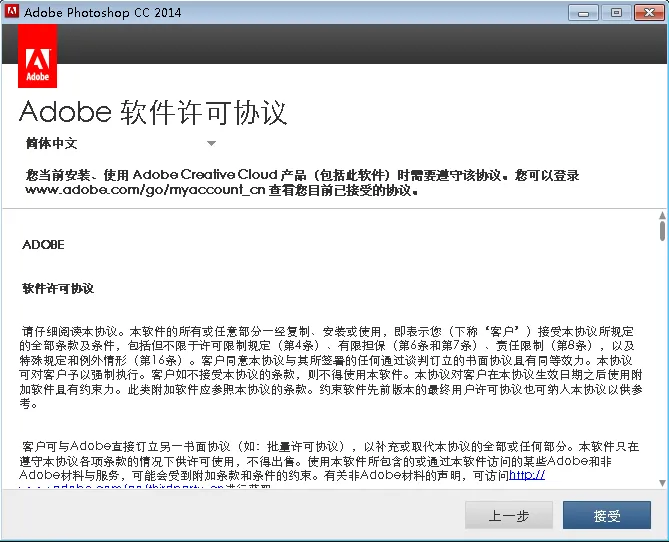Maximize the Adobe Photoshop CC 2014 window
The width and height of the screenshot is (669, 542).
pos(616,12)
